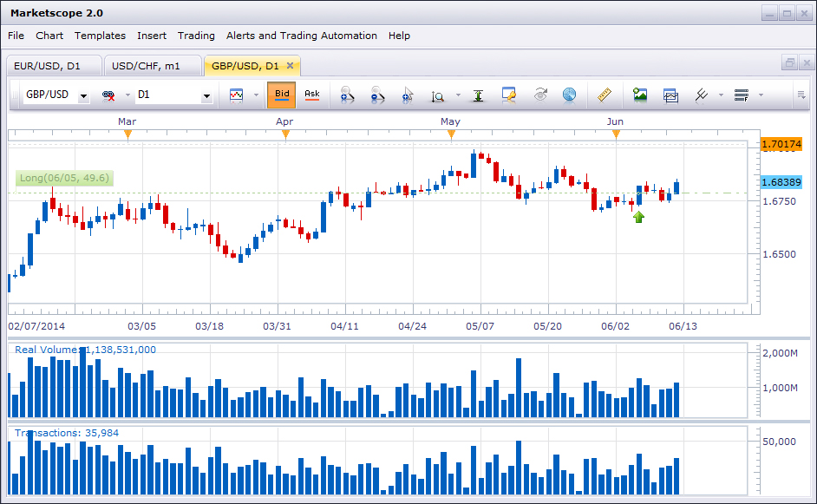
Task: Click the picture snapshot icon in toolbar
Action: (x=640, y=95)
